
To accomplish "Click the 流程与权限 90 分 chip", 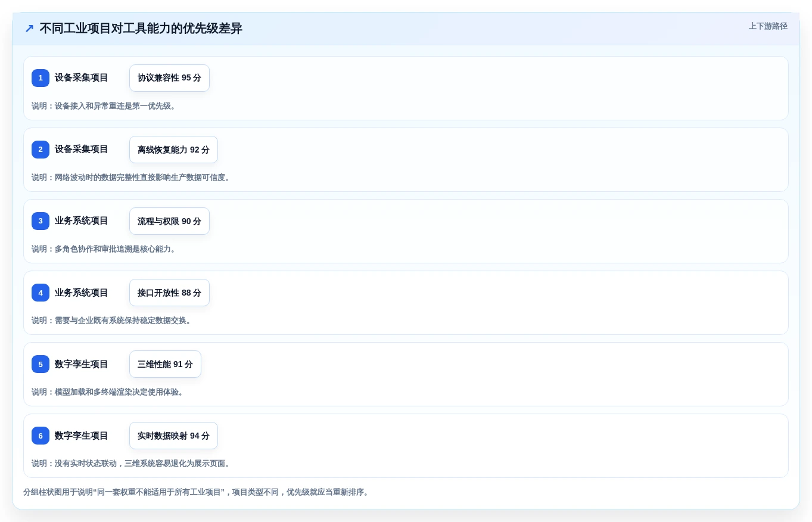I will click(169, 221).
